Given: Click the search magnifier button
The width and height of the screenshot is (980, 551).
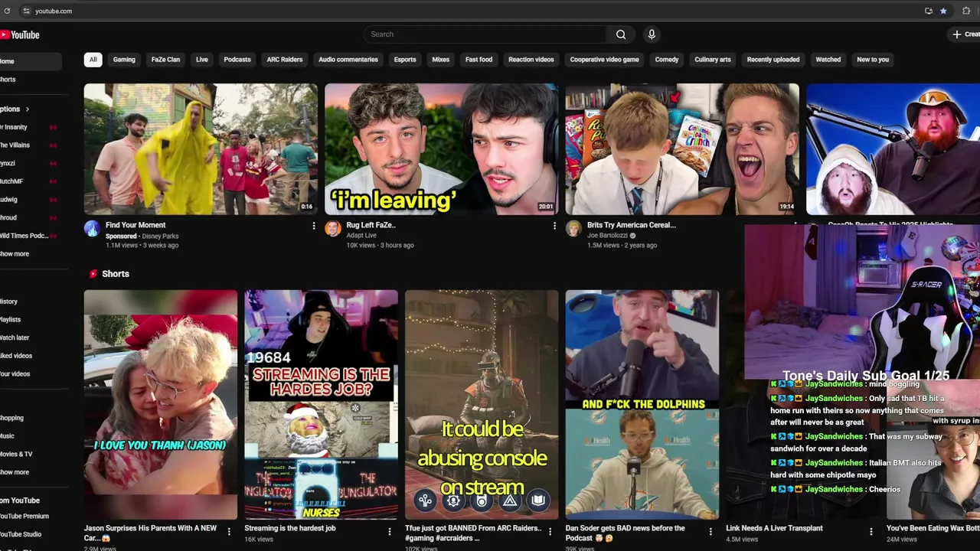Looking at the screenshot, I should (621, 34).
